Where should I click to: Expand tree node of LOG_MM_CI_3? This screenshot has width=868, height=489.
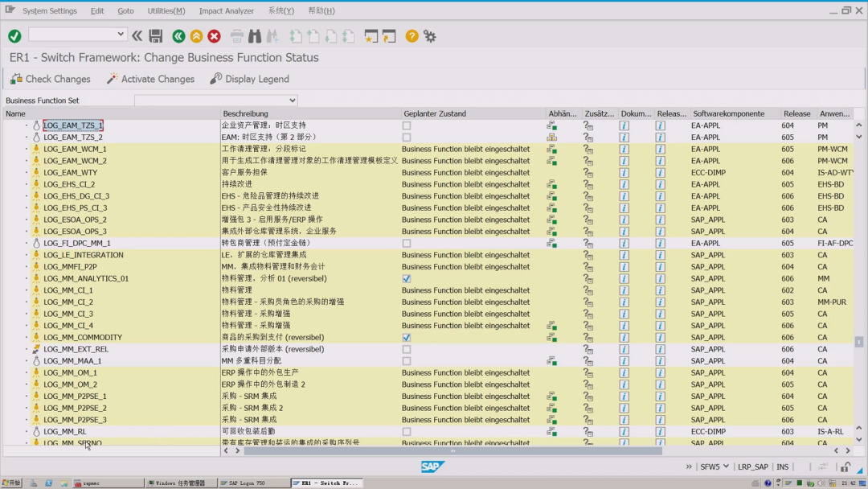pos(26,314)
